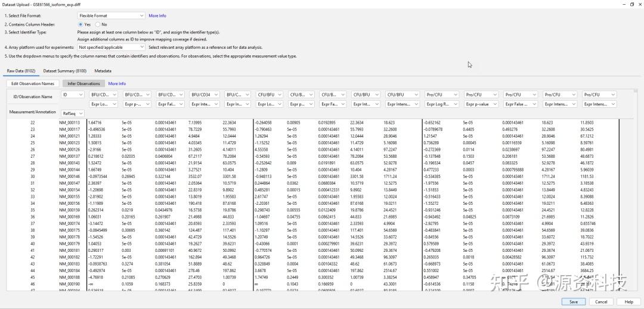Screen dimensions: 644x309
Task: Click the Save button
Action: (574, 302)
